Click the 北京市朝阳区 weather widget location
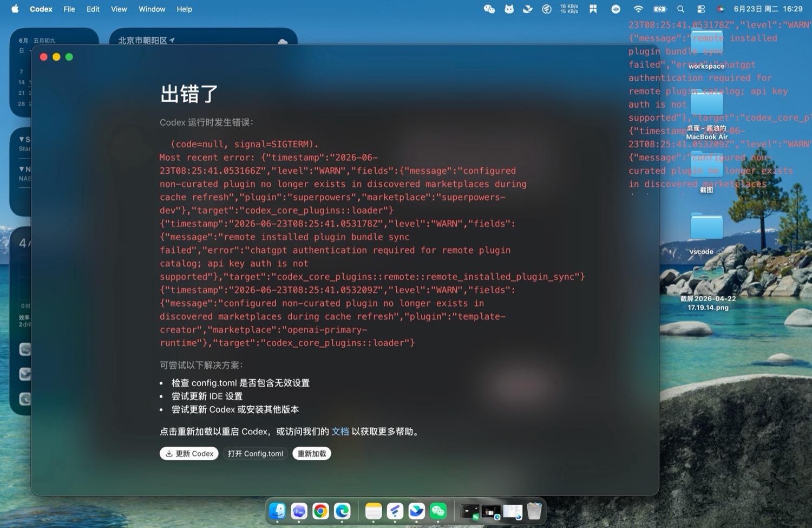Image resolution: width=812 pixels, height=528 pixels. pos(146,41)
